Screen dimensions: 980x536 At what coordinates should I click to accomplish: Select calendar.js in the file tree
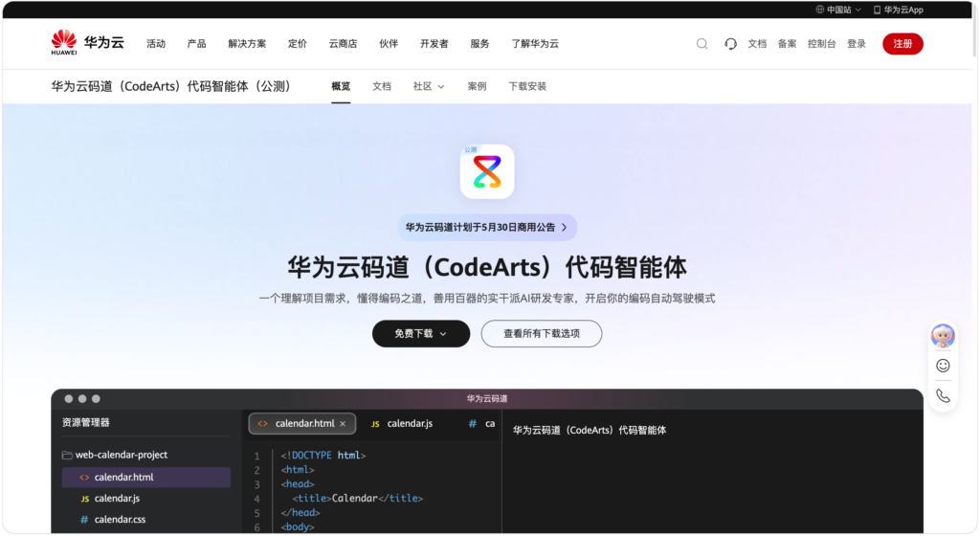(x=145, y=499)
